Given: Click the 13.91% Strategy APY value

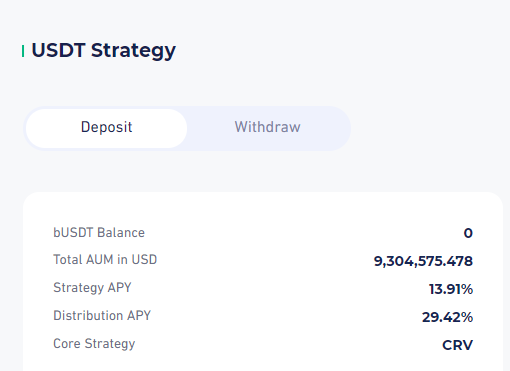Looking at the screenshot, I should 451,289.
